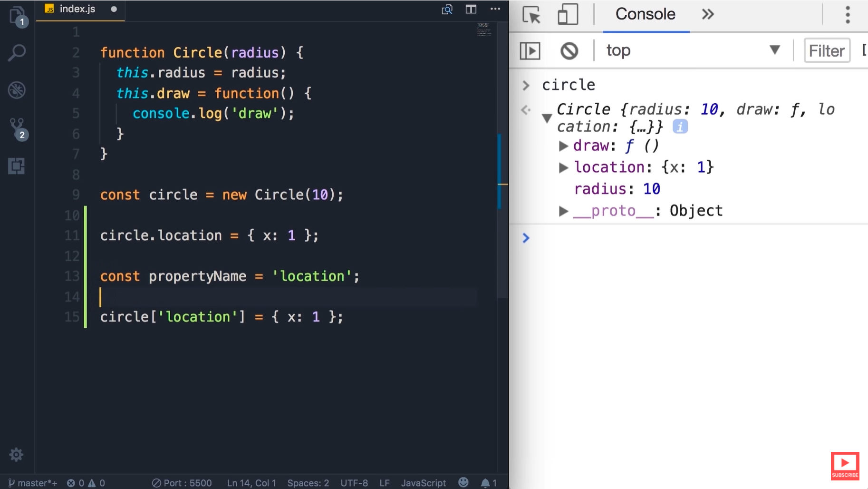The height and width of the screenshot is (489, 868).
Task: Click the Port : 5500 Live Server button
Action: (x=182, y=483)
